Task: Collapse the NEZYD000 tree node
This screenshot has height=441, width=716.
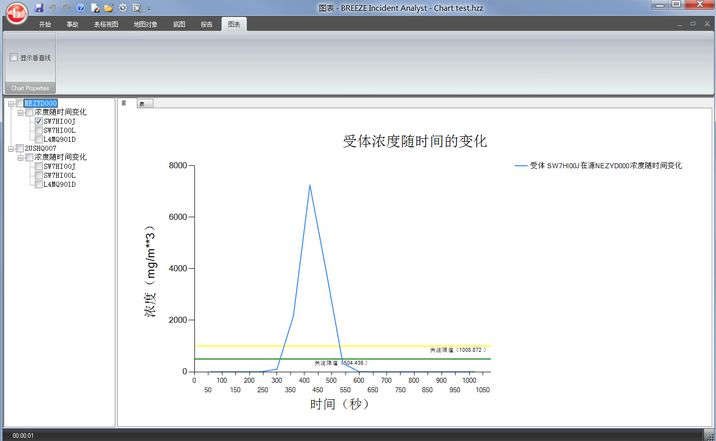Action: point(11,104)
